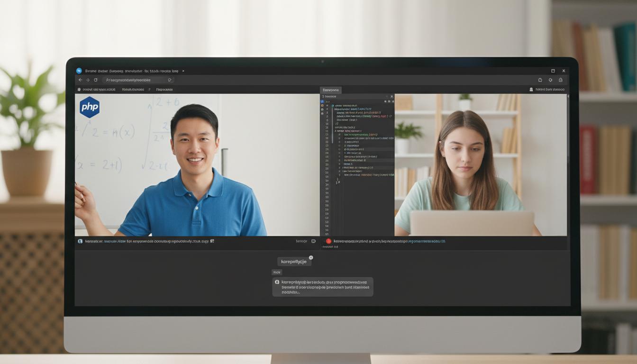Image resolution: width=637 pixels, height=364 pixels.
Task: Click the circular icon left of the lock
Action: 550,80
